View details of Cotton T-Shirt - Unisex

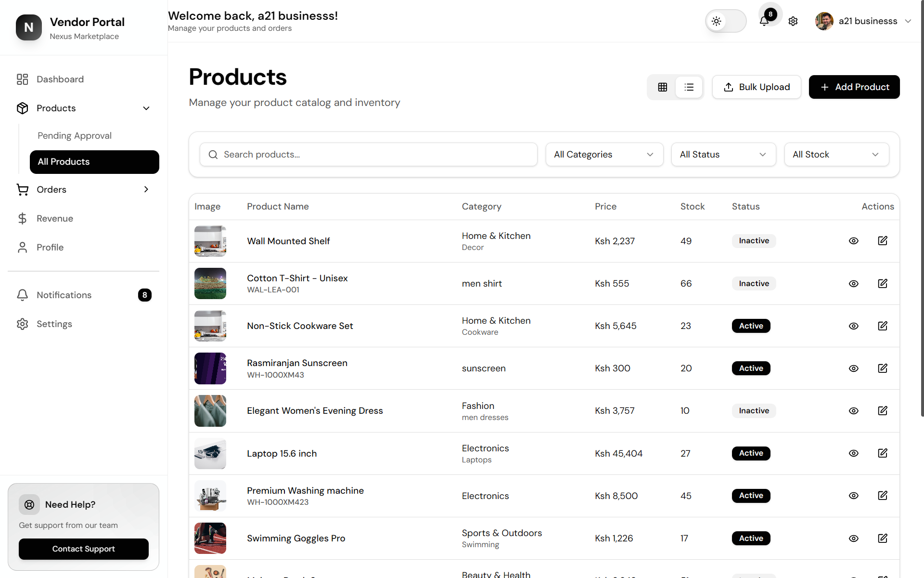click(854, 284)
